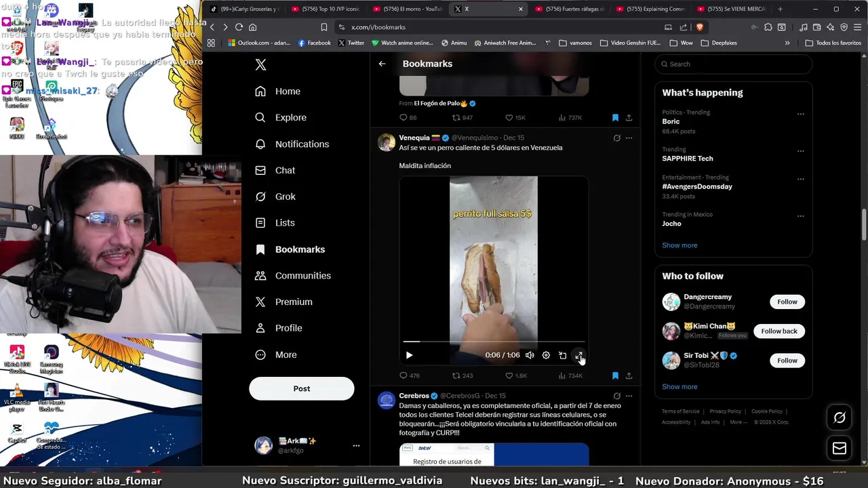Open account options for arkfgo
The height and width of the screenshot is (488, 868).
(x=356, y=445)
